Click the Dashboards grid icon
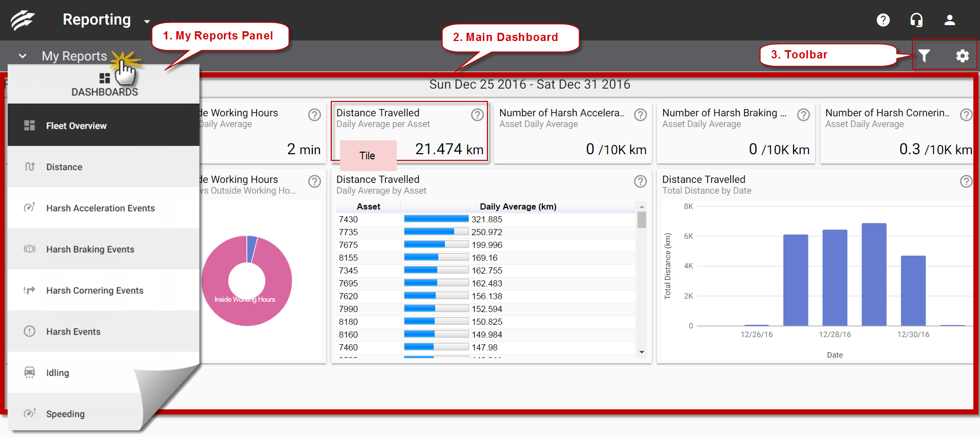This screenshot has width=980, height=437. point(104,78)
